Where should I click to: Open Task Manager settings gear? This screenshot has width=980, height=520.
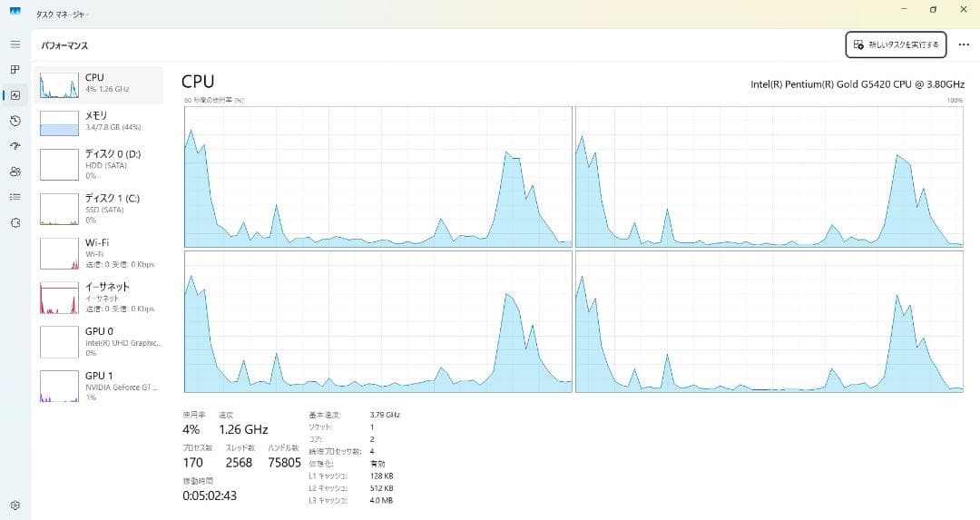[15, 505]
